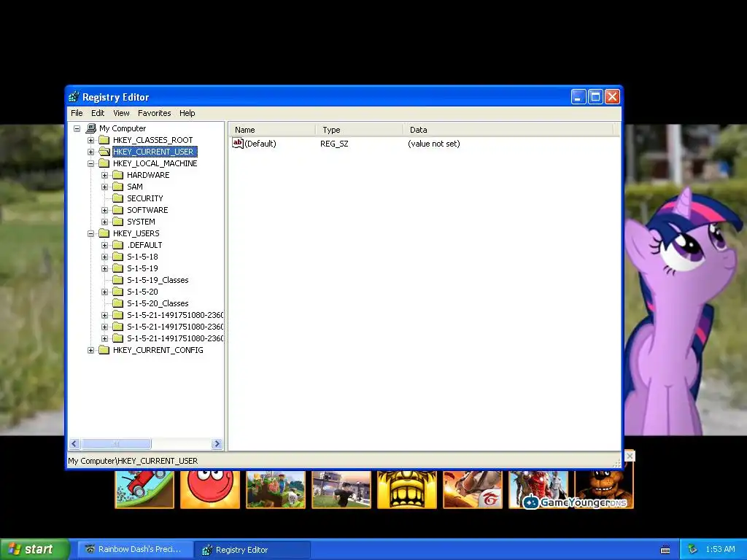
Task: Collapse HKEY_LOCAL_MACHINE key
Action: [90, 163]
